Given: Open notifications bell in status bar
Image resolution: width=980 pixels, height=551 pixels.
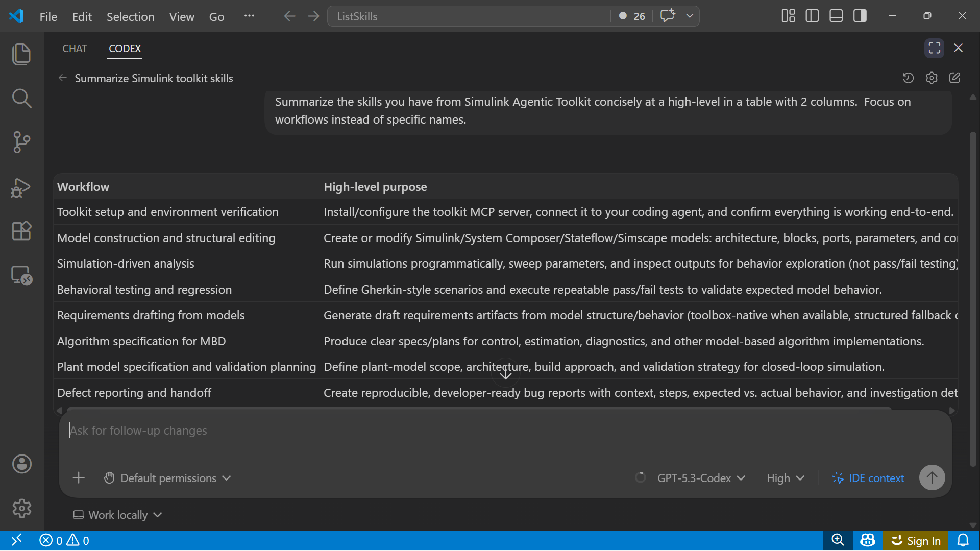Looking at the screenshot, I should (x=963, y=540).
